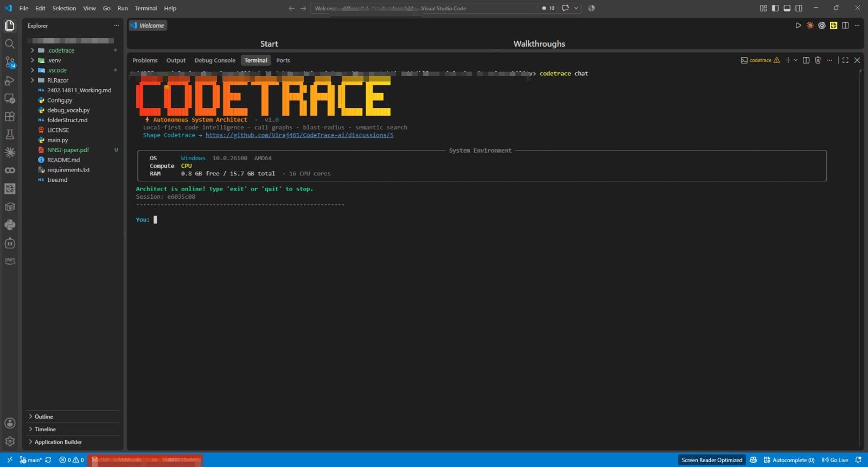This screenshot has width=868, height=467.
Task: Click the orange starburst icon in editor toolbar
Action: (x=810, y=26)
